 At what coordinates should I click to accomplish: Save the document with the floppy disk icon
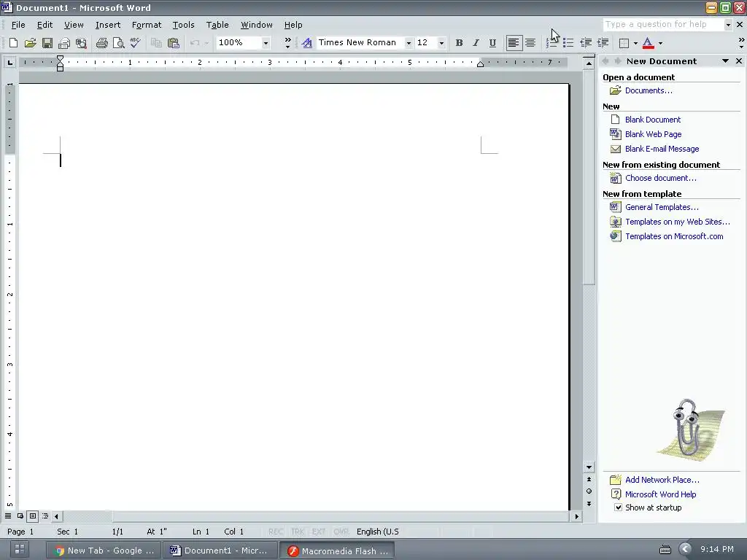47,43
